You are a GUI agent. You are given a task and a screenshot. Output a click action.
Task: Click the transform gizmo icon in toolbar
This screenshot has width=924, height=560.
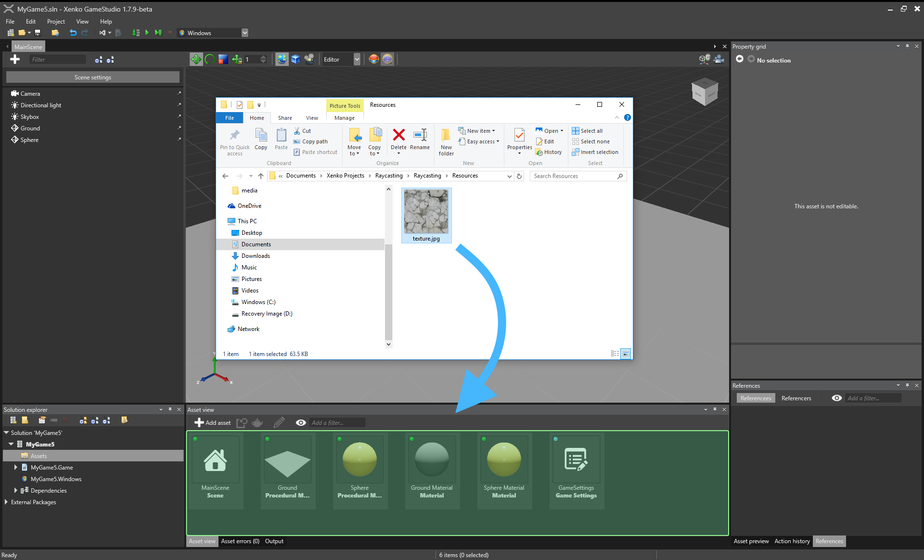pos(195,60)
